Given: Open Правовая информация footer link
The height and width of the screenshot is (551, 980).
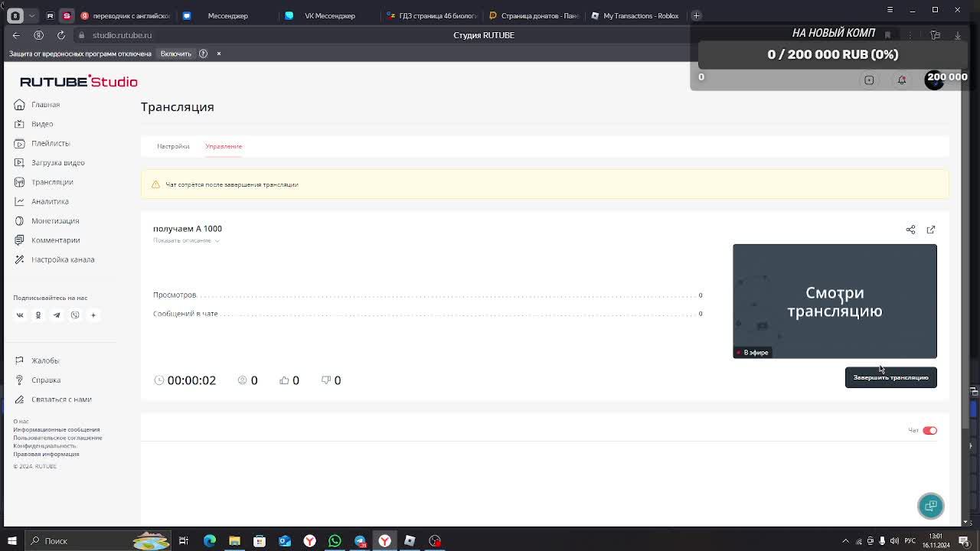Looking at the screenshot, I should (x=46, y=454).
